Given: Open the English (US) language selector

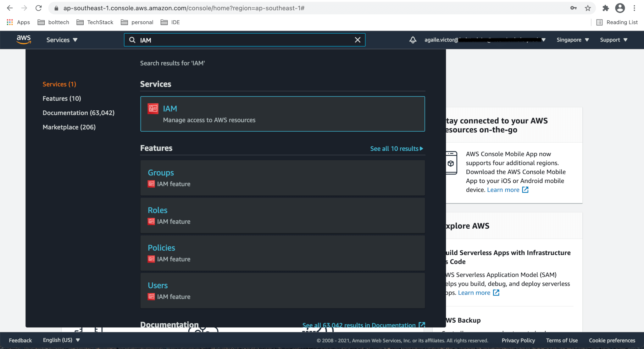Looking at the screenshot, I should [61, 340].
